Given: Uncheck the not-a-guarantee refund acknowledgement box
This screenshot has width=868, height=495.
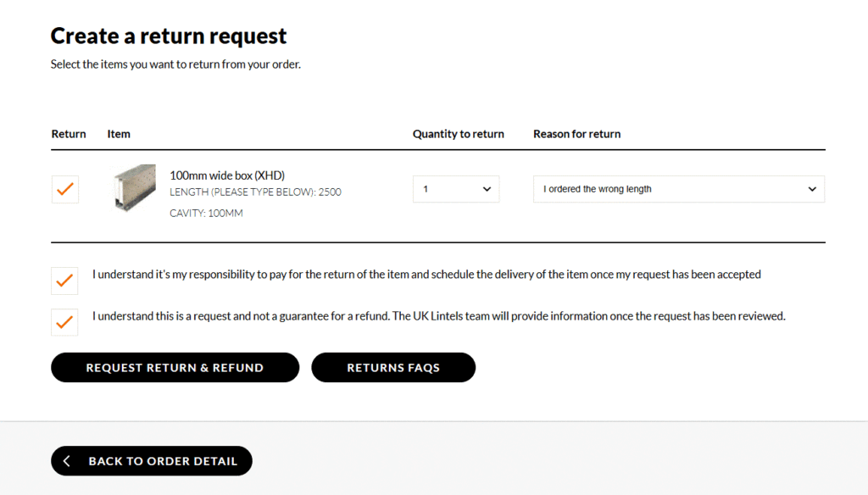Looking at the screenshot, I should pyautogui.click(x=64, y=322).
